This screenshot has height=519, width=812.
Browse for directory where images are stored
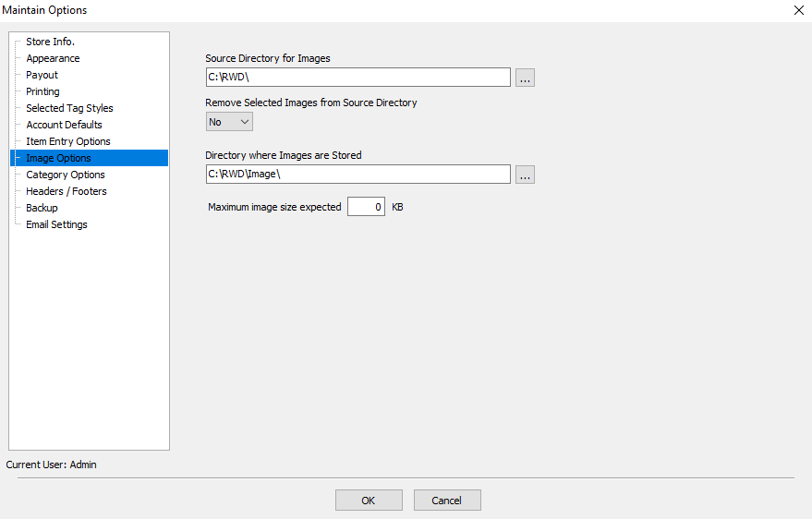[525, 175]
